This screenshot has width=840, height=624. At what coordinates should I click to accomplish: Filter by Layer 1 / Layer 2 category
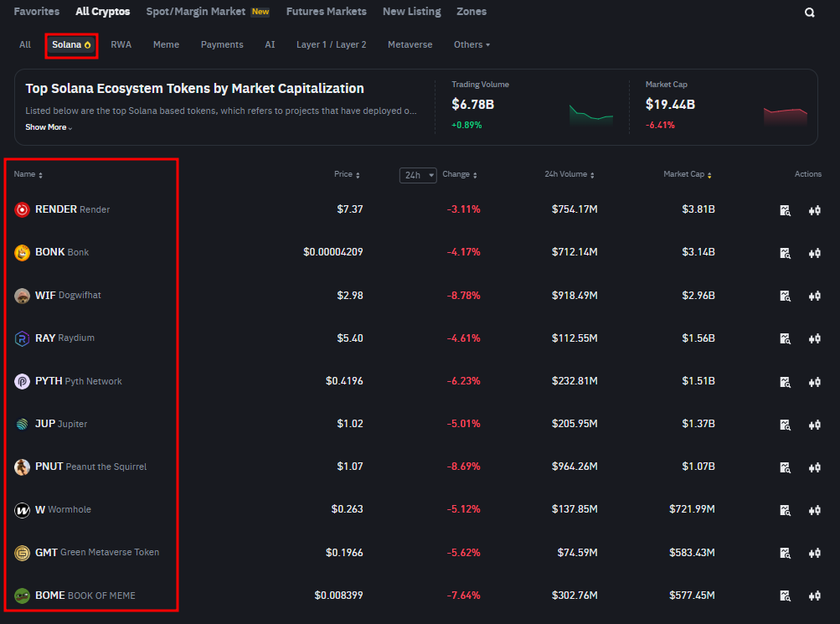click(x=331, y=44)
